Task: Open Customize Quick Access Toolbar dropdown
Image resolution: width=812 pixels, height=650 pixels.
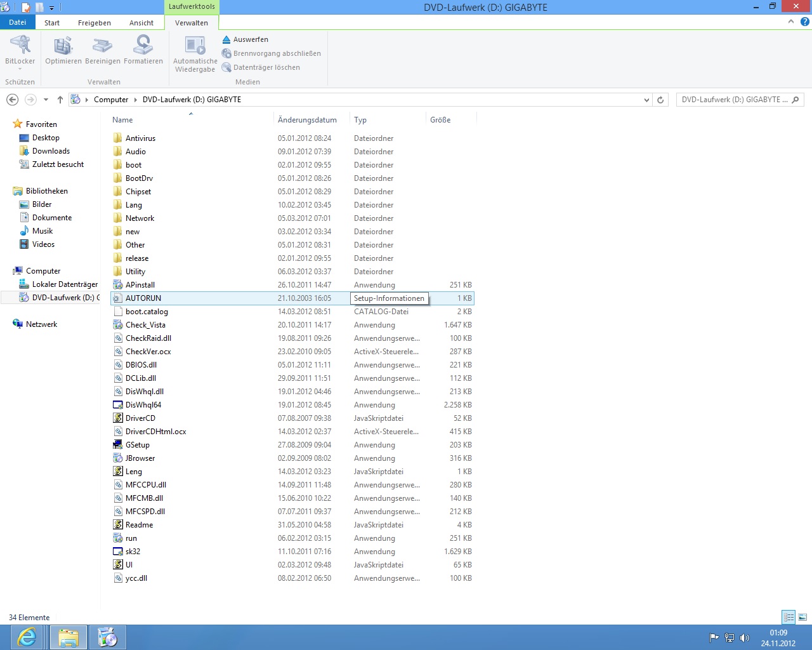Action: (51, 8)
